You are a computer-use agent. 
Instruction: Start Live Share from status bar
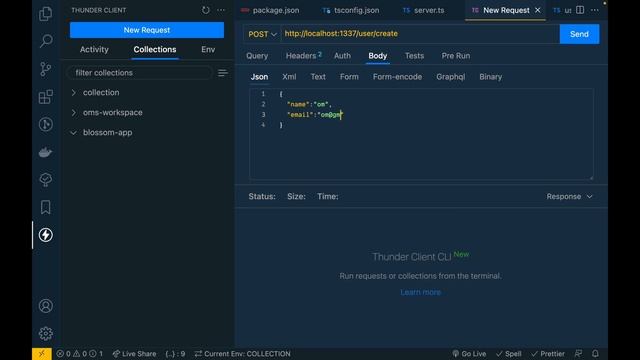(134, 354)
